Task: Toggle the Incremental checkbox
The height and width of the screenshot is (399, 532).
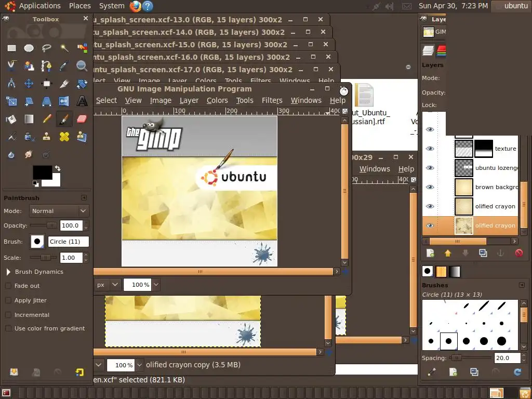Action: point(8,315)
